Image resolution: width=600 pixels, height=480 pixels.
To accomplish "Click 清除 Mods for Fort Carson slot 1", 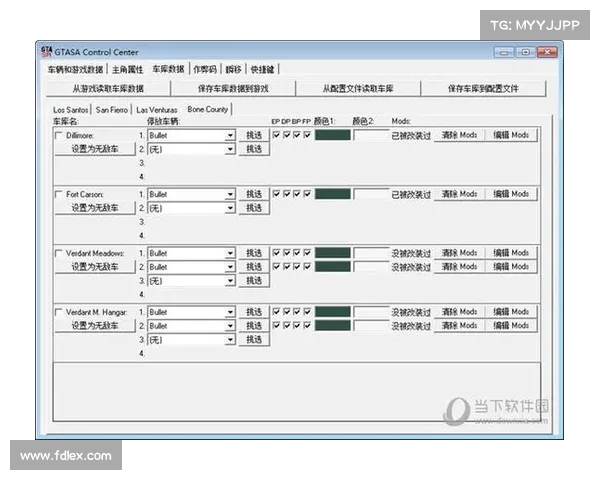I will [x=459, y=194].
